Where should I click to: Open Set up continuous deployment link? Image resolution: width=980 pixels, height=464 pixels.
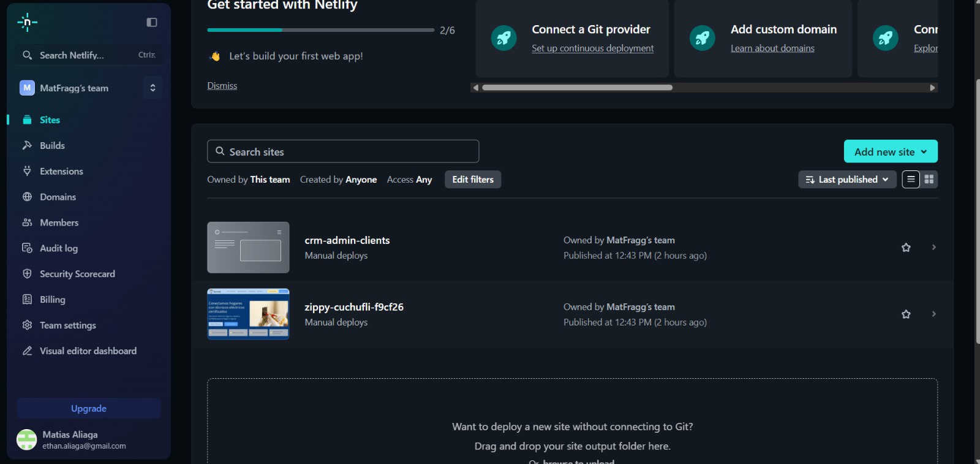(x=592, y=48)
